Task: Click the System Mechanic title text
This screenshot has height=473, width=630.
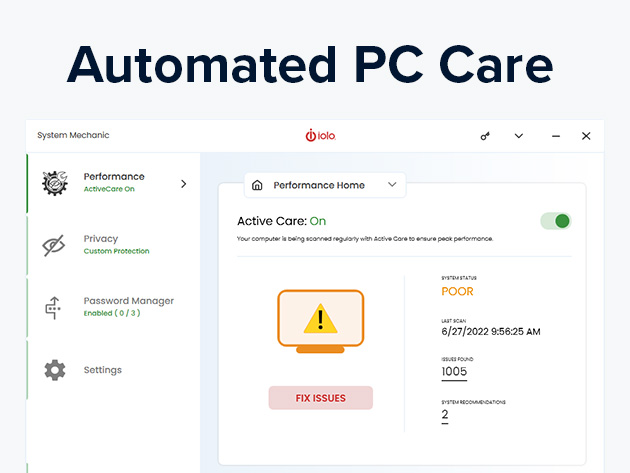Action: [73, 135]
